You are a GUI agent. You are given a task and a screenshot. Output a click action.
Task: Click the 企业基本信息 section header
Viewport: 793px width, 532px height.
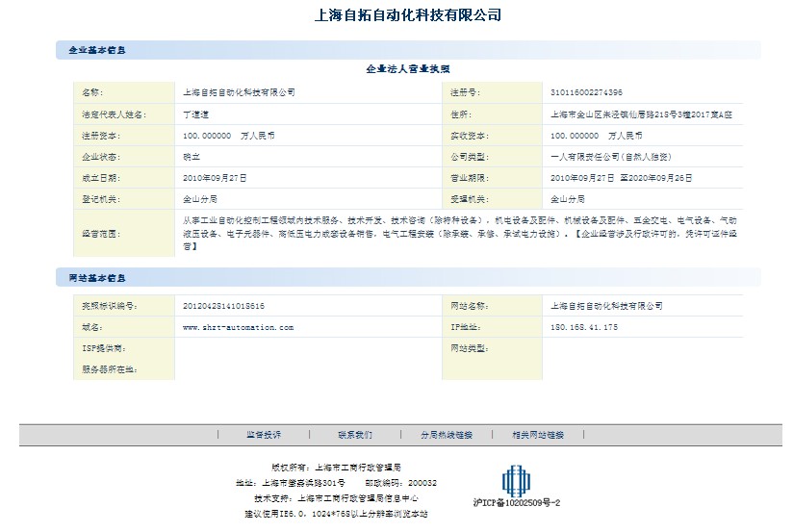pos(97,50)
